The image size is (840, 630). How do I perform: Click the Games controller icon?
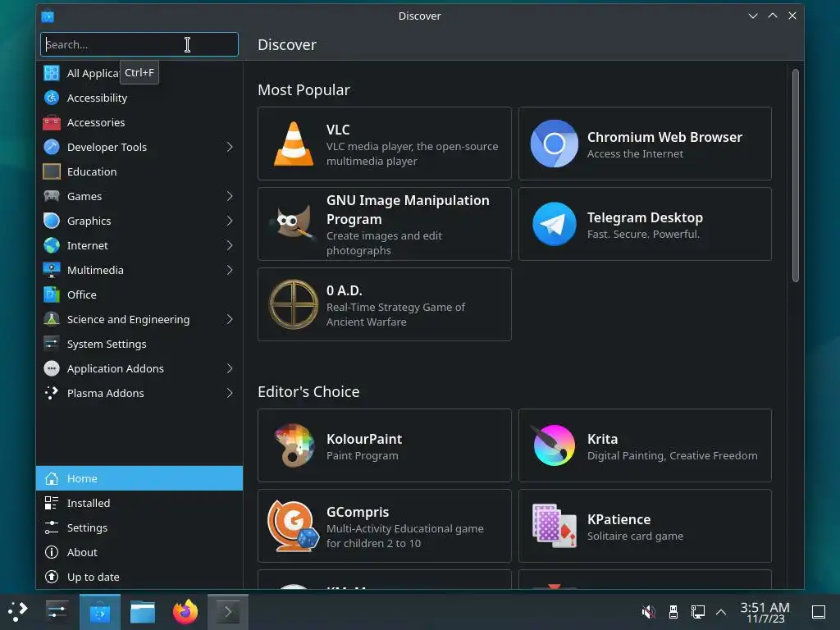tap(52, 196)
